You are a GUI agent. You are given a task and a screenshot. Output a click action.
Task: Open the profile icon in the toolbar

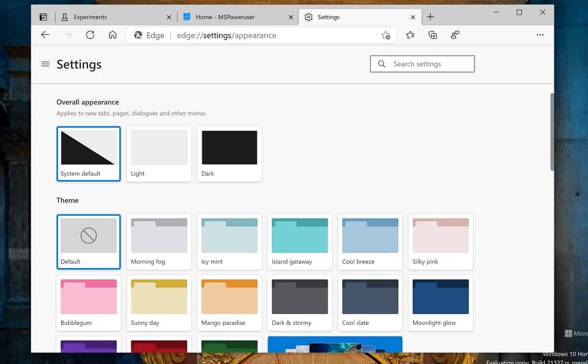(x=455, y=35)
